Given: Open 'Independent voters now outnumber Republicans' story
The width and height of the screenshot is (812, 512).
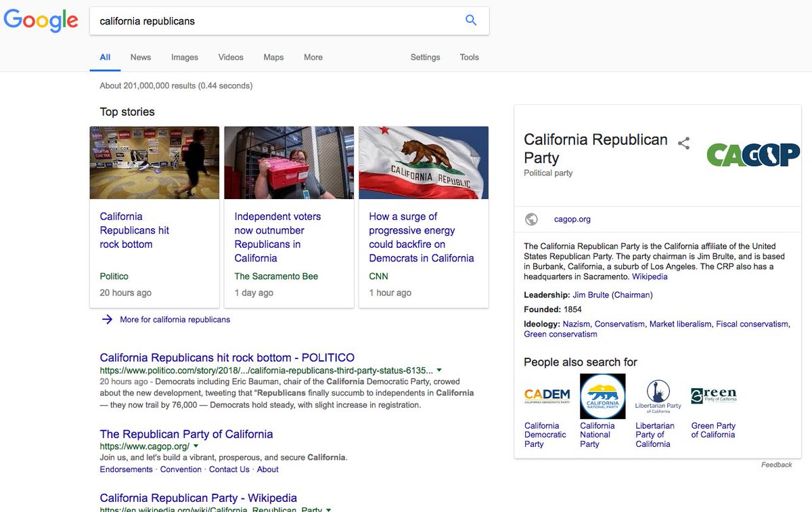Looking at the screenshot, I should pyautogui.click(x=277, y=237).
